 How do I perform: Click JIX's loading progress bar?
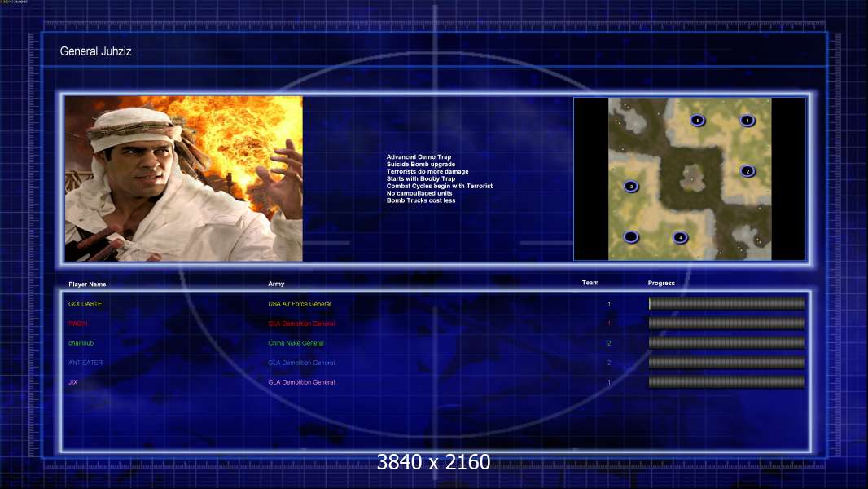click(727, 382)
